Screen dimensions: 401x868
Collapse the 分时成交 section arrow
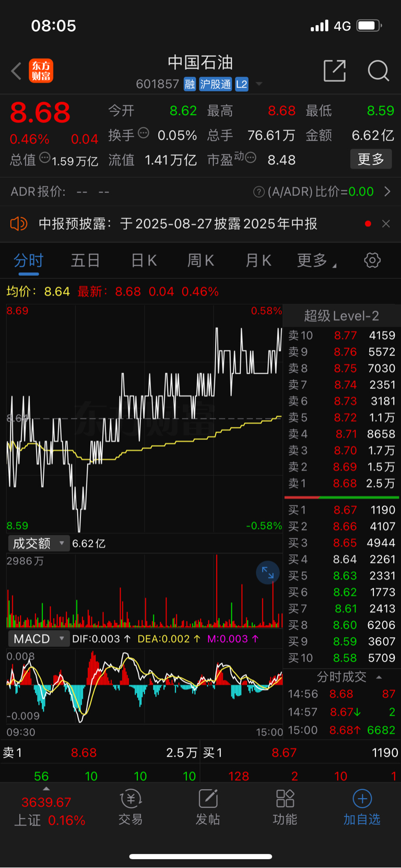click(379, 677)
